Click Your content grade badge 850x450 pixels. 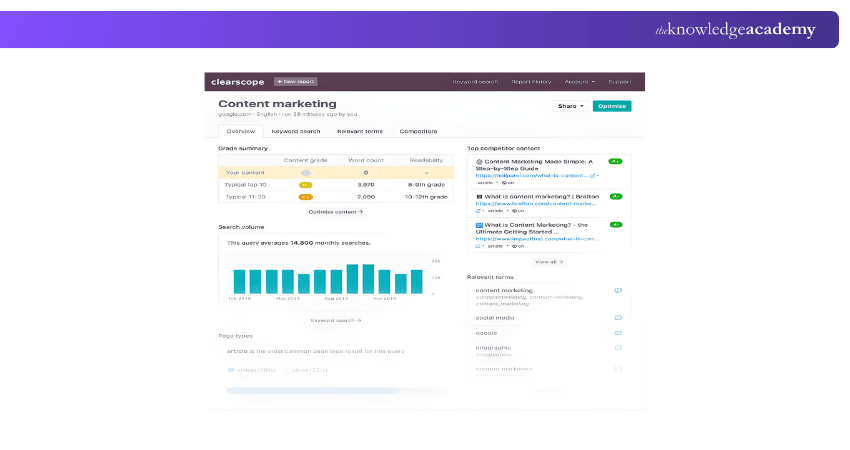click(306, 173)
